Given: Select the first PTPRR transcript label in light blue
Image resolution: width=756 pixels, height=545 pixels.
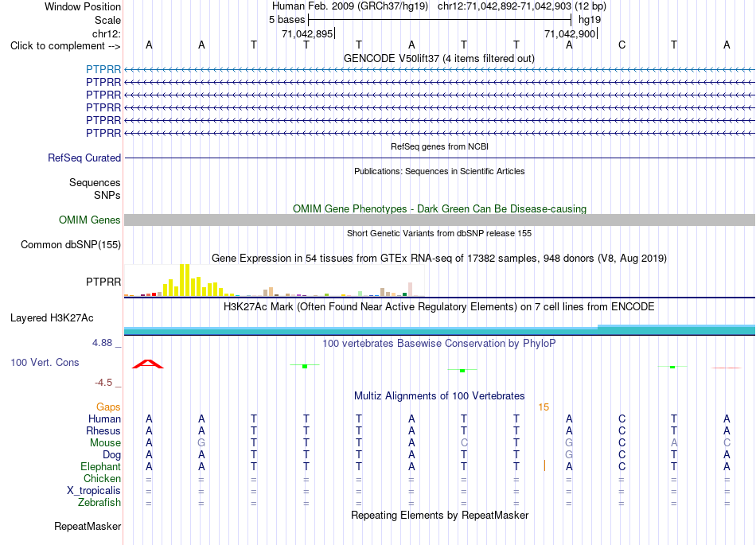Looking at the screenshot, I should (x=103, y=69).
